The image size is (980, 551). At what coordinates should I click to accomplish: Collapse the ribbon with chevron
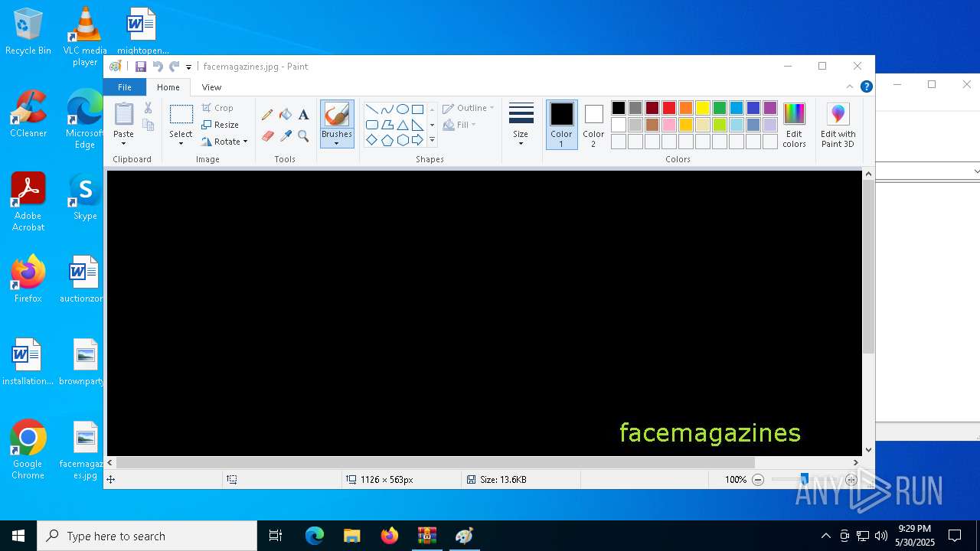pos(849,86)
